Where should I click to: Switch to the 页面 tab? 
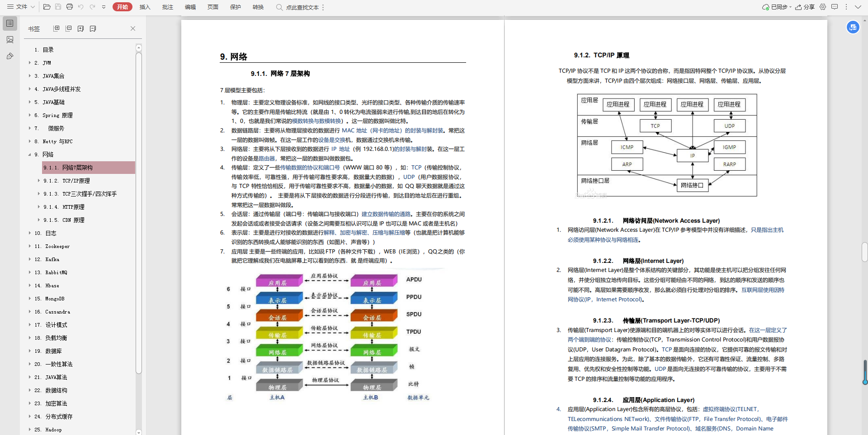pyautogui.click(x=213, y=7)
